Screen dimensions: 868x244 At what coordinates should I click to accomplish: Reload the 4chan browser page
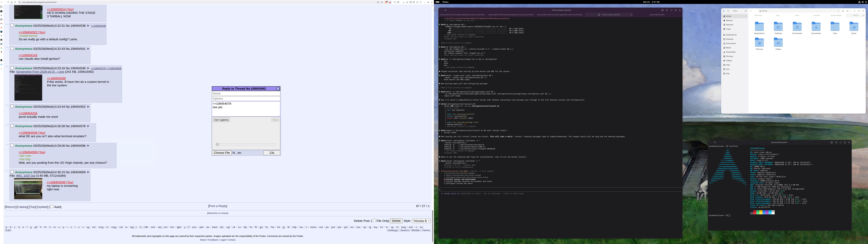click(x=8, y=2)
